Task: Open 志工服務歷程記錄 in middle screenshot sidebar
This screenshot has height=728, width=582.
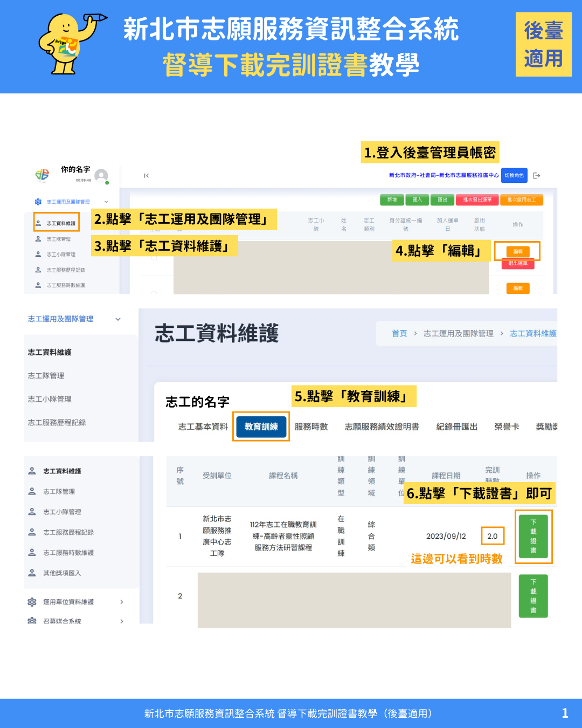Action: (x=57, y=423)
